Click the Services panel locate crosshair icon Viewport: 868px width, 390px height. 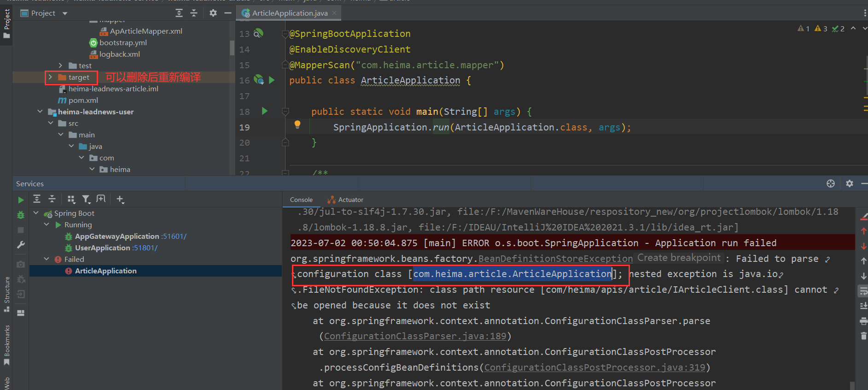point(831,183)
